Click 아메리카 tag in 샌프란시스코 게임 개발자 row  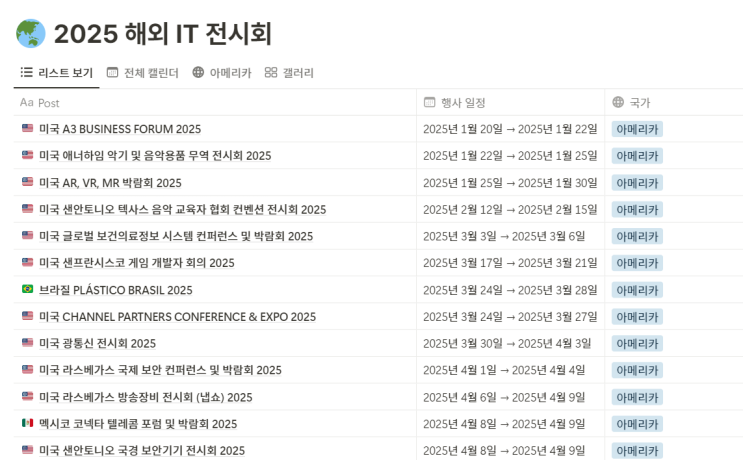point(637,263)
